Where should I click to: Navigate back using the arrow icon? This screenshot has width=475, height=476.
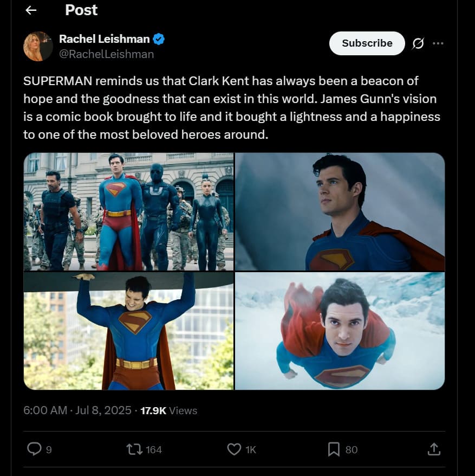[x=30, y=10]
